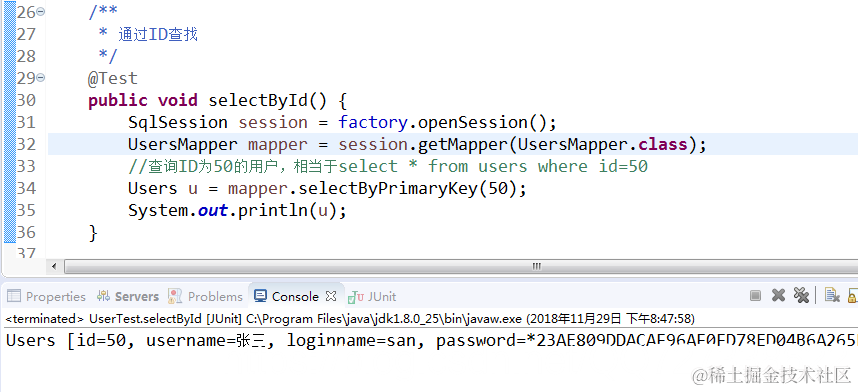The height and width of the screenshot is (392, 858).
Task: Collapse the method fold at line 29
Action: 41,78
